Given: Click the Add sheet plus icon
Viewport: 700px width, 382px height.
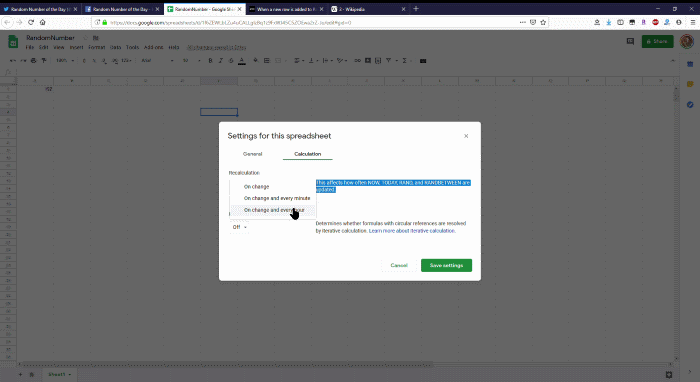Looking at the screenshot, I should tap(20, 374).
